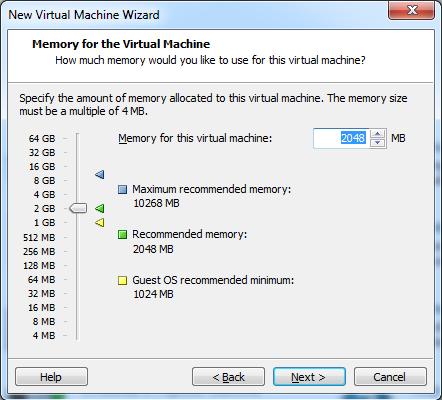The width and height of the screenshot is (442, 400).
Task: Open Help for the memory settings
Action: pos(51,377)
